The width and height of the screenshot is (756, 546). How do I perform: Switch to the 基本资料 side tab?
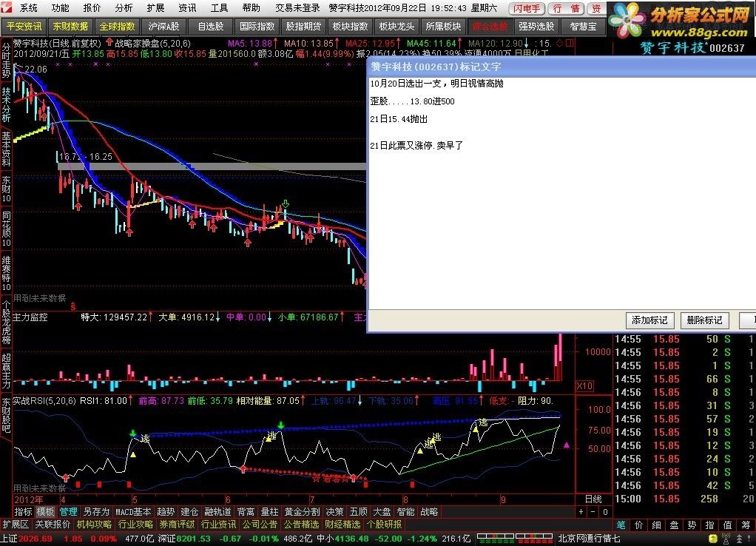(6, 149)
